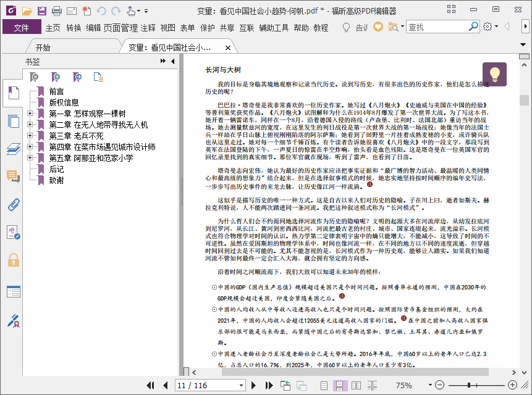Open the Security lock panel
Screen dimensions: 532x395
(x=13, y=260)
